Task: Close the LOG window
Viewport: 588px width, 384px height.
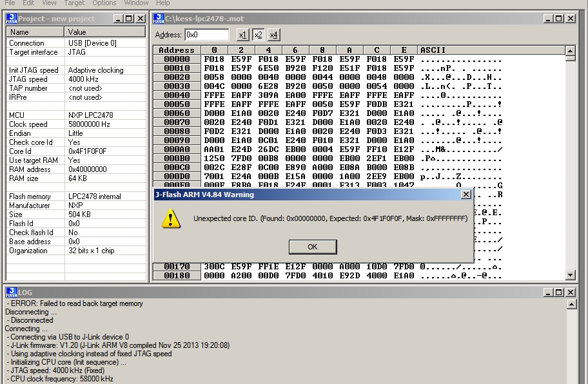Action: tap(571, 293)
